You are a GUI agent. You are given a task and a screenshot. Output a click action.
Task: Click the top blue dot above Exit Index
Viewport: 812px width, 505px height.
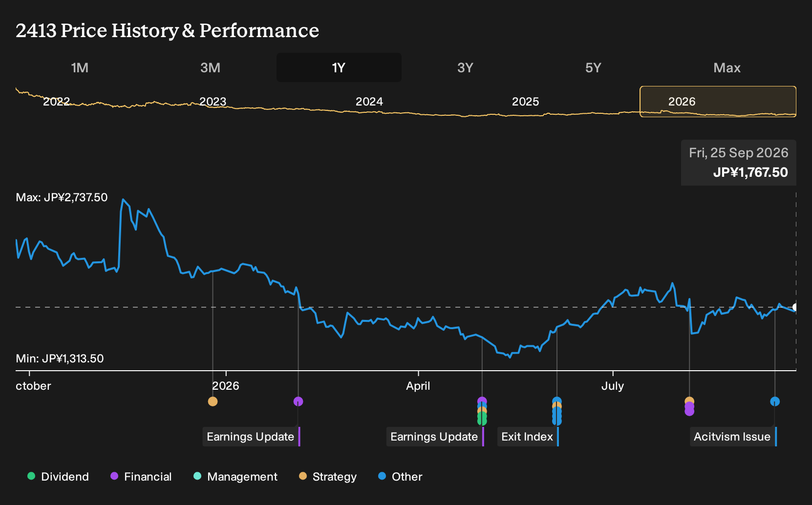(557, 400)
